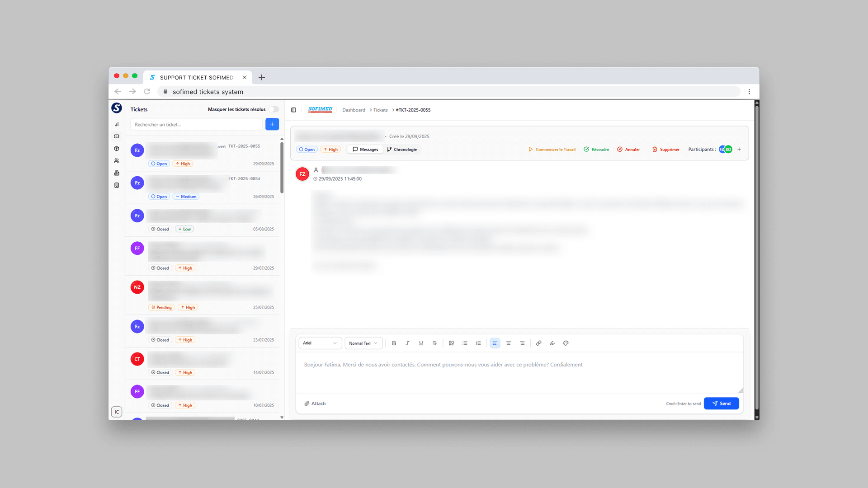Send the reply with the Send button
Screen dimensions: 868x488
point(721,403)
